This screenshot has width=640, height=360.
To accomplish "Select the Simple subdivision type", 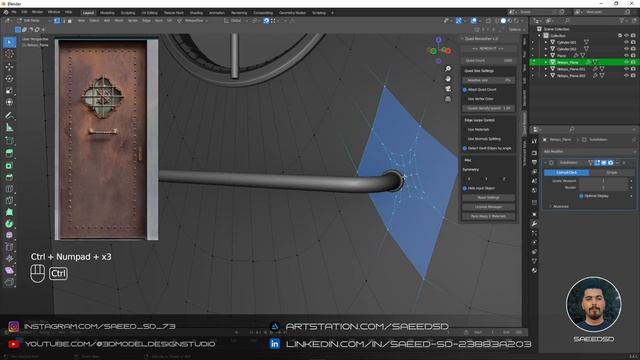I will pos(611,173).
